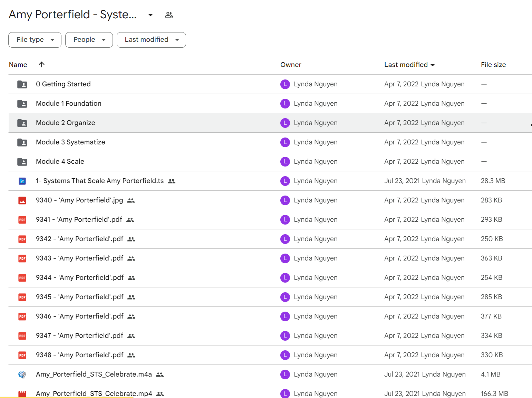The width and height of the screenshot is (532, 398).
Task: Click the PDF icon for file 9347
Action: click(x=22, y=336)
